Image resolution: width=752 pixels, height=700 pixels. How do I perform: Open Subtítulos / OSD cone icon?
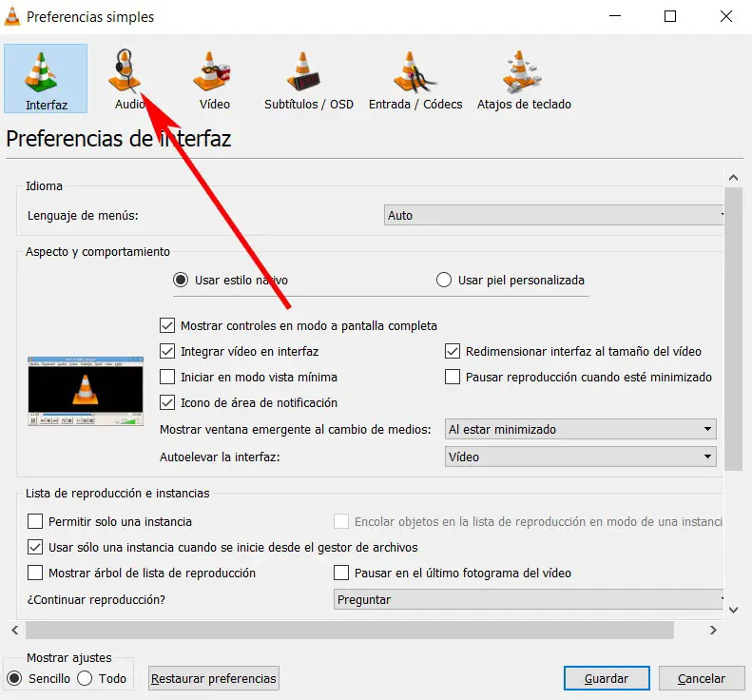pyautogui.click(x=303, y=71)
